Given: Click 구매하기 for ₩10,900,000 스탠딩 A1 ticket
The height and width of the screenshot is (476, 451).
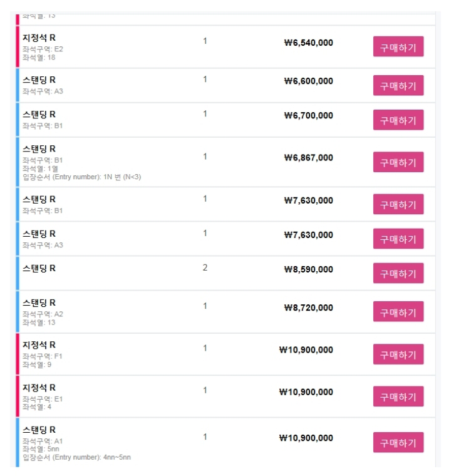Looking at the screenshot, I should click(x=398, y=442).
